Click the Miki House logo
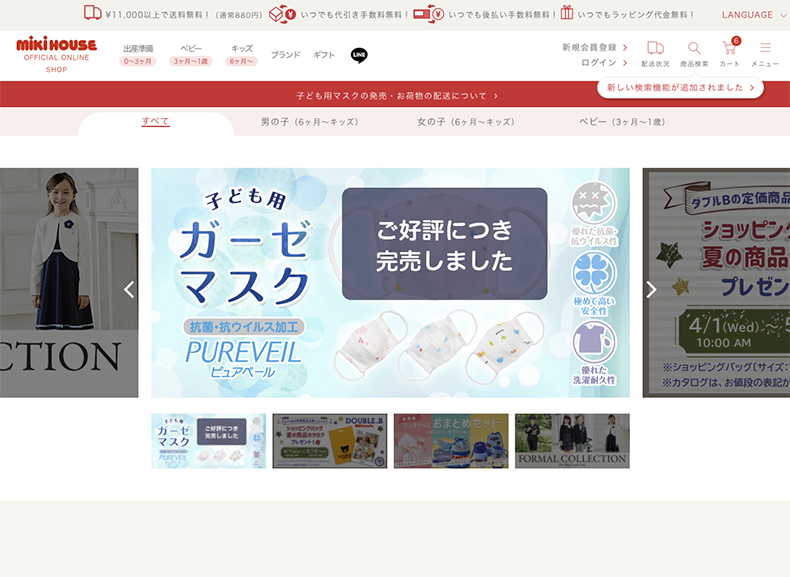This screenshot has width=790, height=577. click(x=56, y=54)
